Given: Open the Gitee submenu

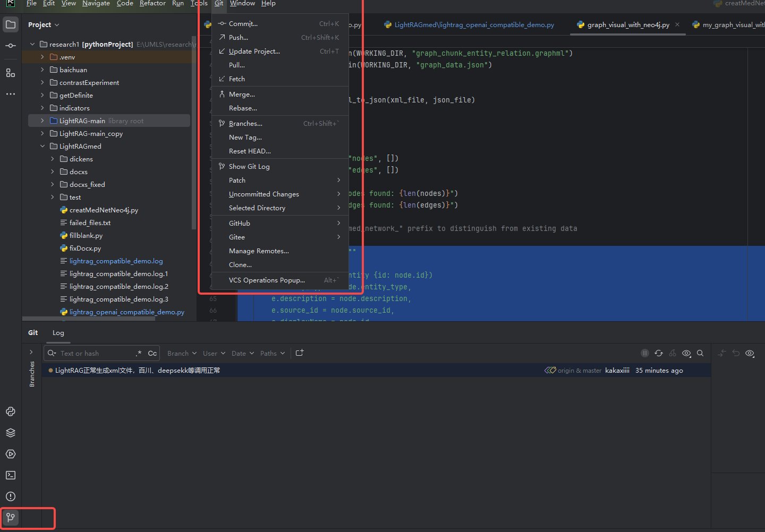Looking at the screenshot, I should pyautogui.click(x=280, y=237).
